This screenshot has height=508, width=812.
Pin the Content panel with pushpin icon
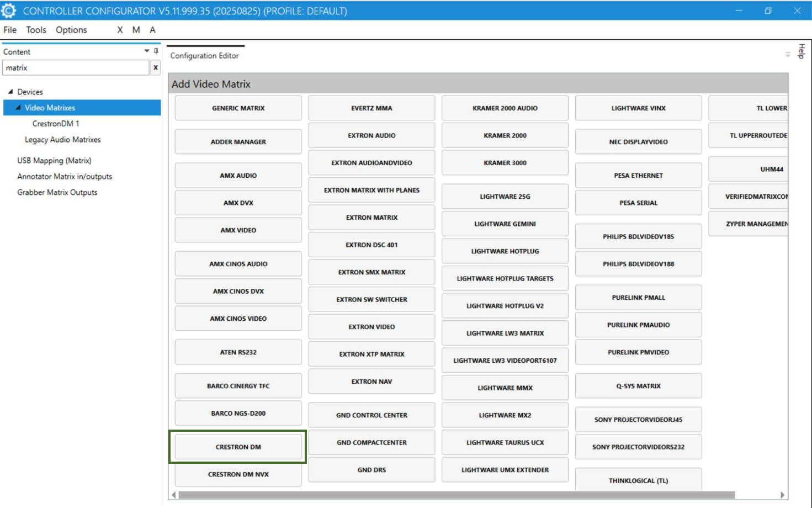pyautogui.click(x=156, y=51)
